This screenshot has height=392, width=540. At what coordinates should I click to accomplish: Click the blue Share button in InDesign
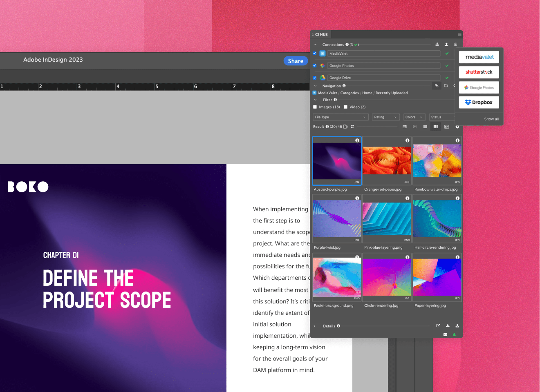[296, 61]
